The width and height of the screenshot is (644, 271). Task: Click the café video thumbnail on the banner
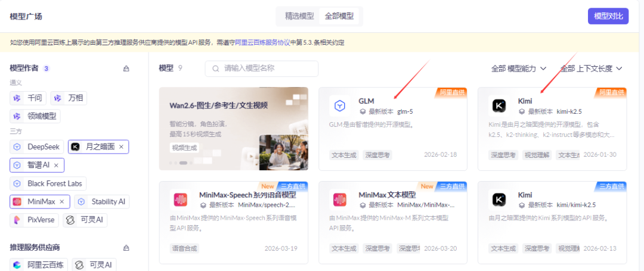[x=284, y=151]
